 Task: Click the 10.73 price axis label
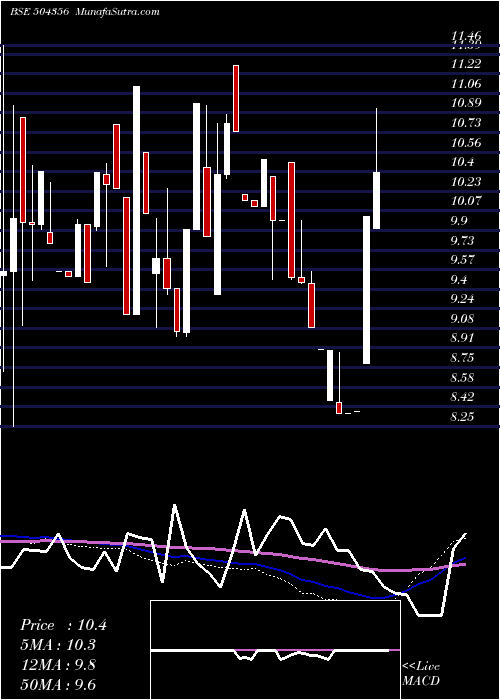(x=466, y=123)
